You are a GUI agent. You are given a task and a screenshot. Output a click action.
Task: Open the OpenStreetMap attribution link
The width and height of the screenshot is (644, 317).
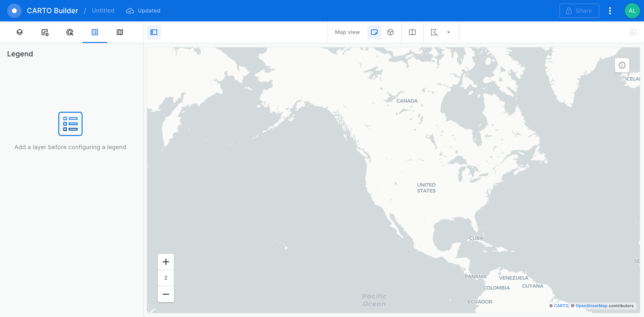[x=591, y=306]
